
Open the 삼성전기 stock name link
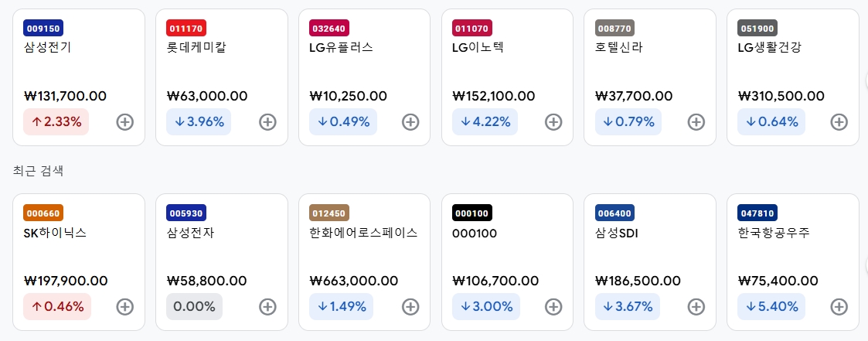48,48
